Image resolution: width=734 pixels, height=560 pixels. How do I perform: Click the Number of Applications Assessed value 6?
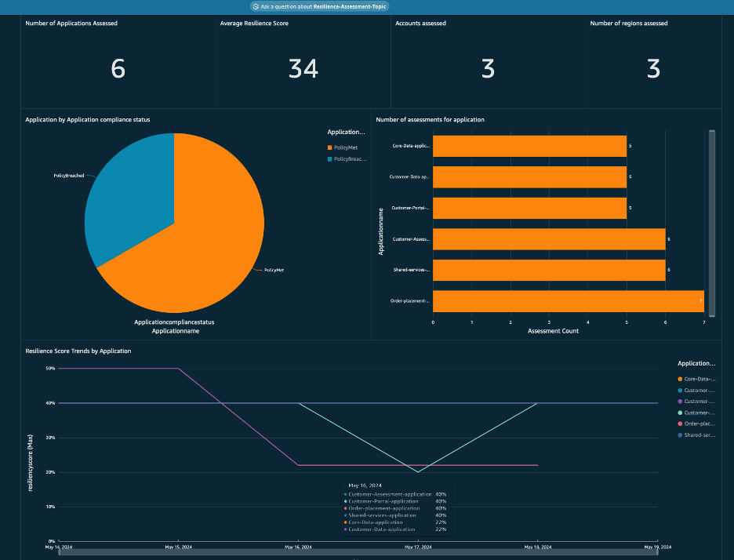[x=117, y=69]
